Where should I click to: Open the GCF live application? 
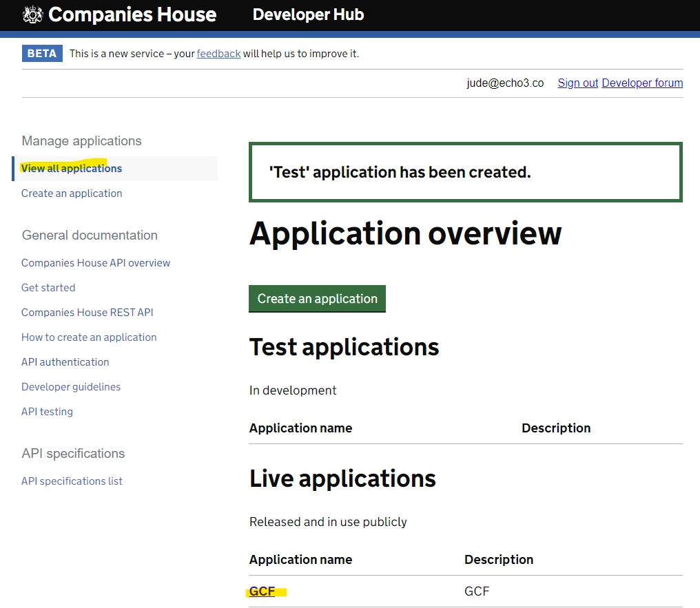coord(260,591)
